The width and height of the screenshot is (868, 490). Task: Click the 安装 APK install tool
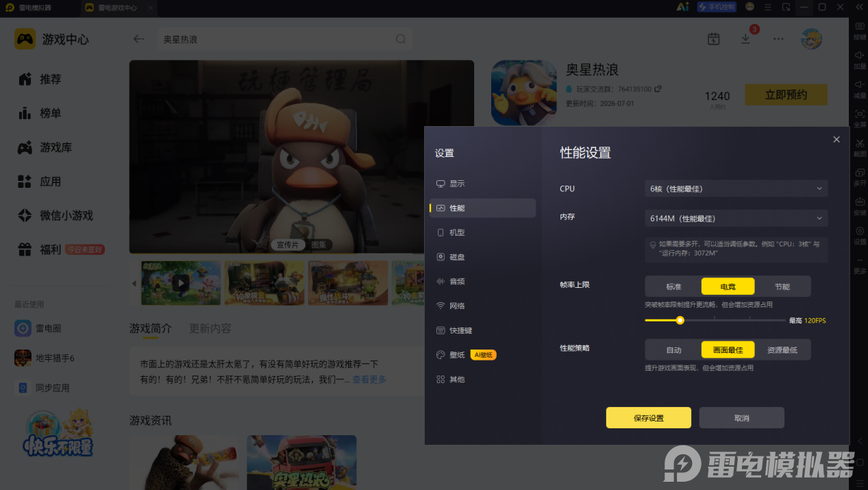860,206
